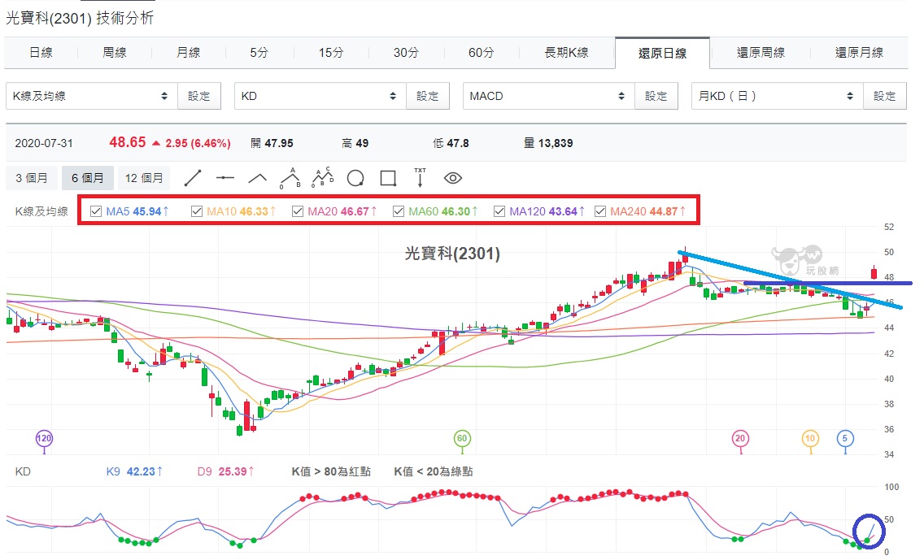Switch to the 15分 tab
This screenshot has height=560, width=924.
coord(331,52)
